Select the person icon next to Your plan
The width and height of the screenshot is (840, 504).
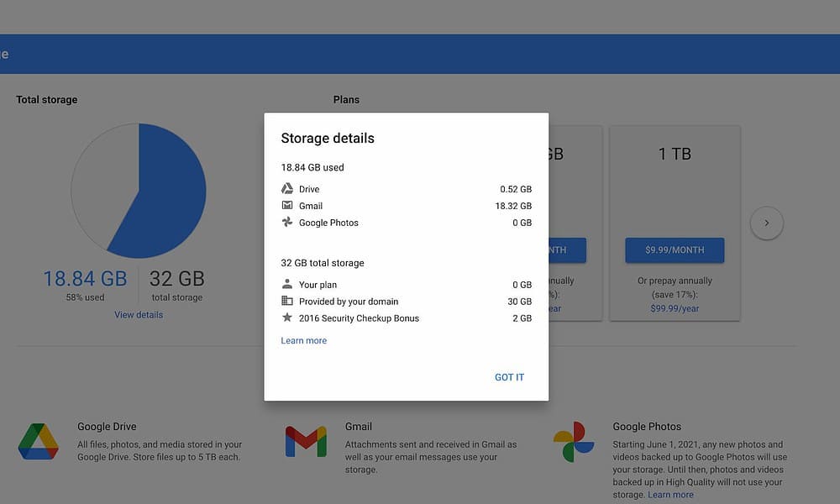286,284
